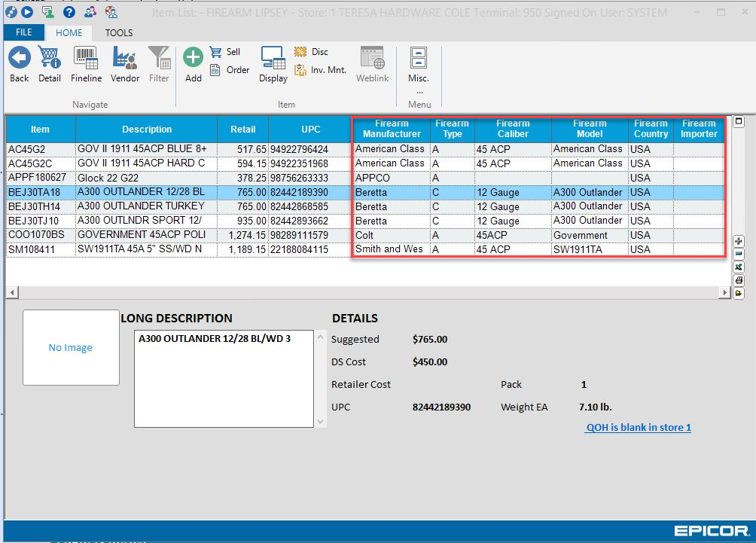
Task: Print the grid using the printer icon
Action: coord(739,280)
